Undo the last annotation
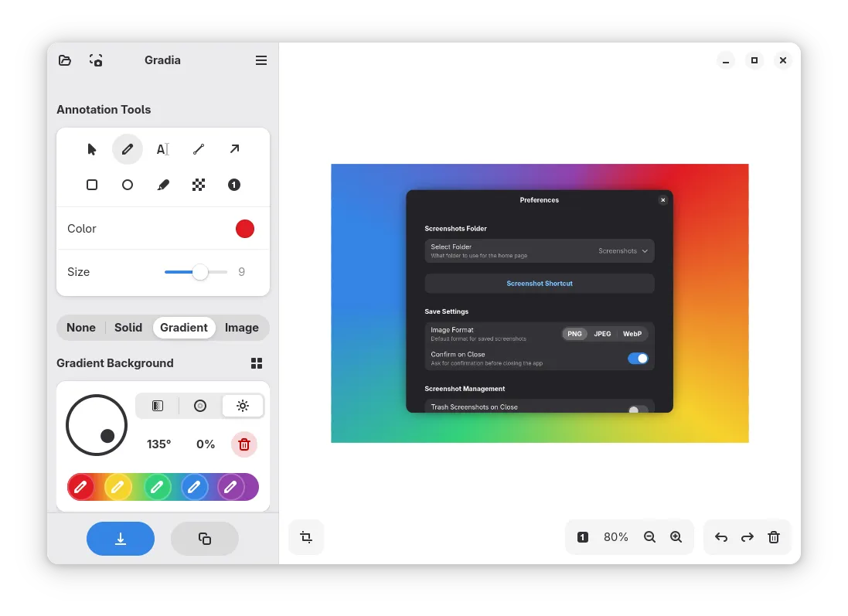The image size is (848, 616). (x=721, y=537)
